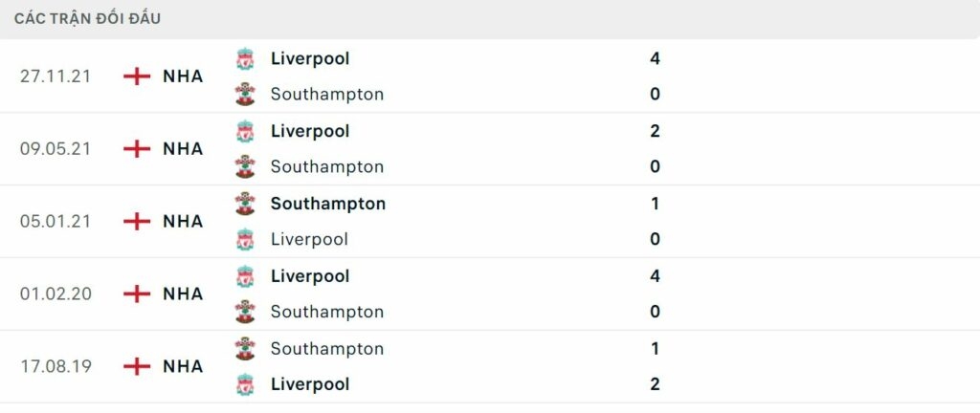
Task: Click the CÁC TRẬN ĐỐI ĐẦU header
Action: point(88,18)
